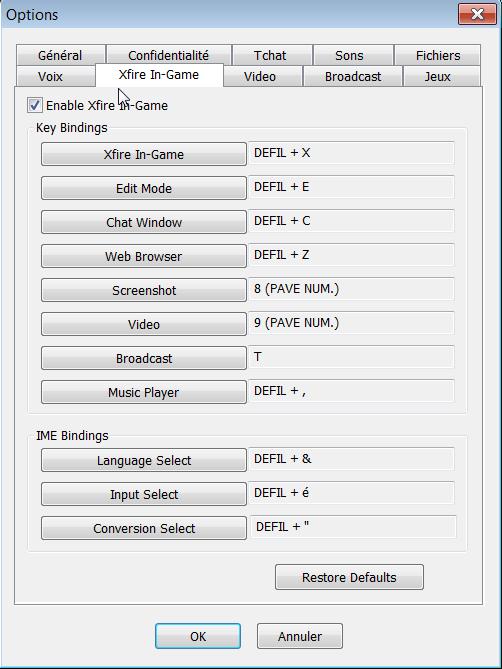Click the DEFIL + " binding field
The height and width of the screenshot is (669, 502).
coord(353,527)
